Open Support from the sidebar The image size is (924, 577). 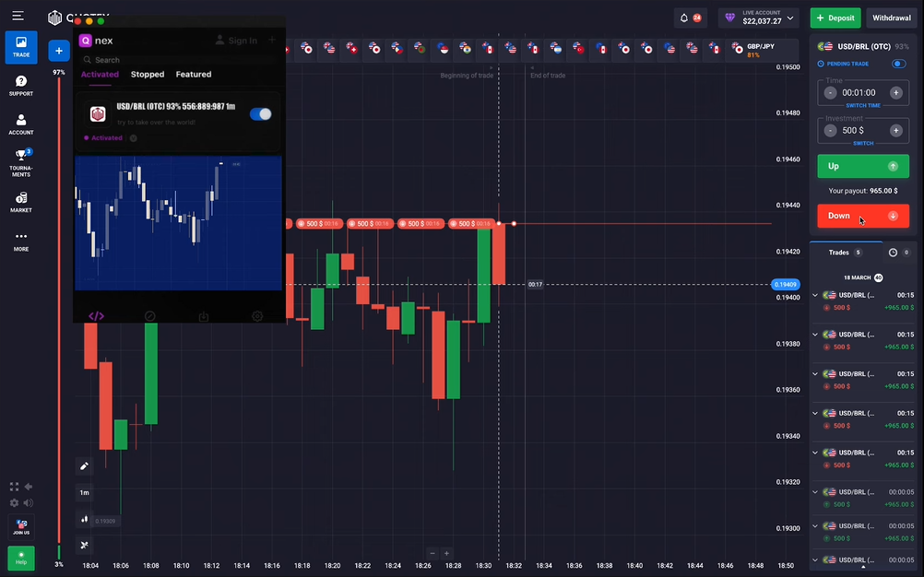(20, 86)
